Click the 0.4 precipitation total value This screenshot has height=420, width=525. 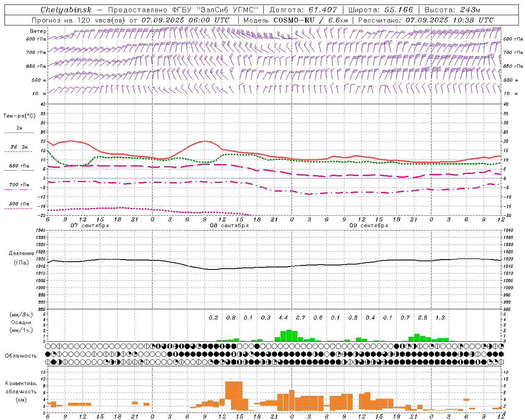point(370,318)
